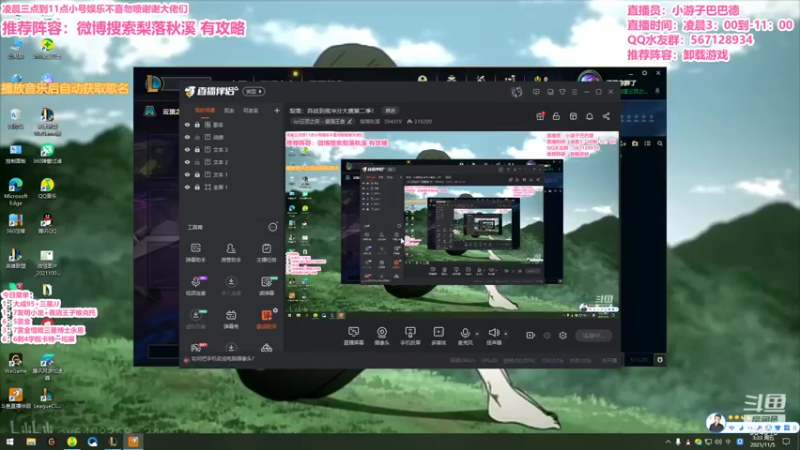Toggle visibility eye of the 文本 2 layer
Screen dimensions: 800x450
[x=187, y=162]
